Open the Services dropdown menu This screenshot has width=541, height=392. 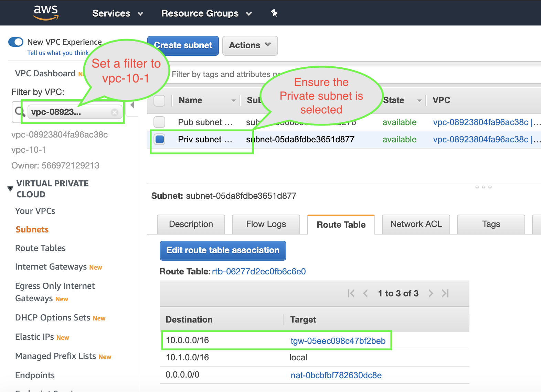click(118, 13)
